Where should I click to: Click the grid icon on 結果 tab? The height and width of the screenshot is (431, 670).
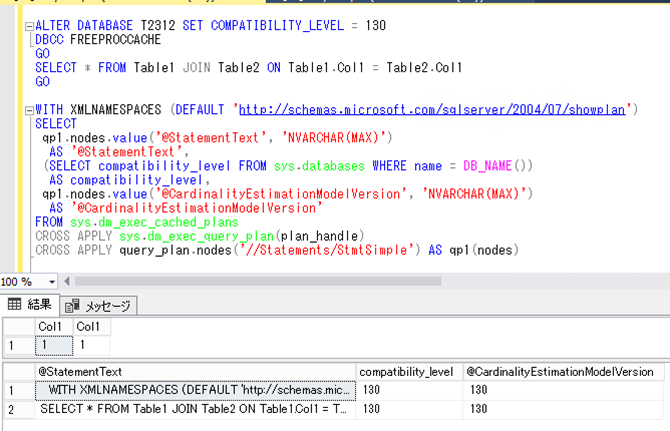[14, 304]
